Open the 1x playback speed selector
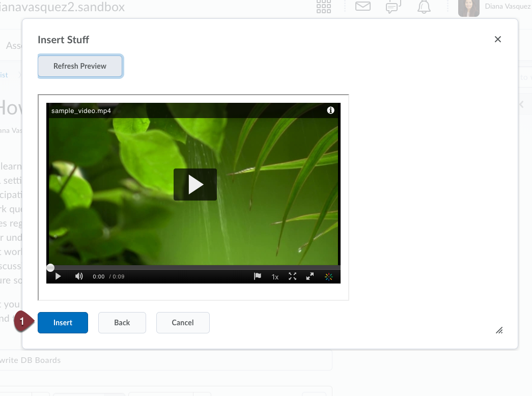Viewport: 532px width, 396px height. (275, 277)
